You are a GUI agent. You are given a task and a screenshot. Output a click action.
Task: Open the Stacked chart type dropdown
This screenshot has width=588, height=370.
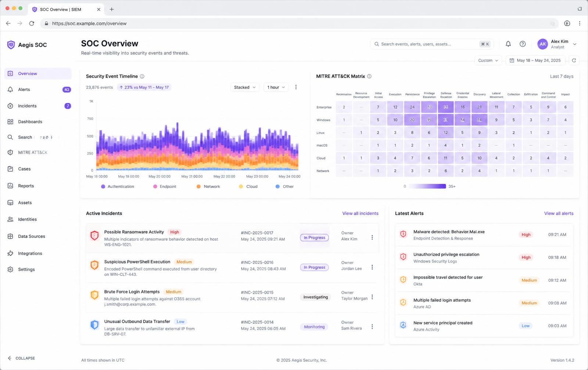tap(245, 87)
